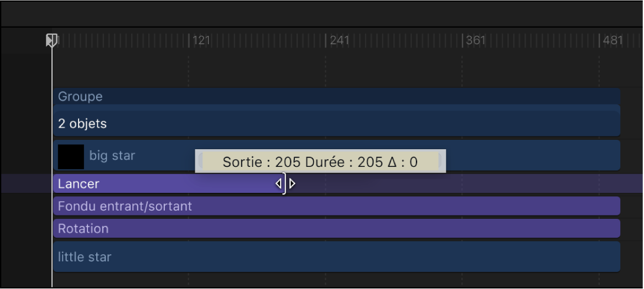Click the left arrow of the trim cursor
Image resolution: width=644 pixels, height=289 pixels.
[278, 183]
